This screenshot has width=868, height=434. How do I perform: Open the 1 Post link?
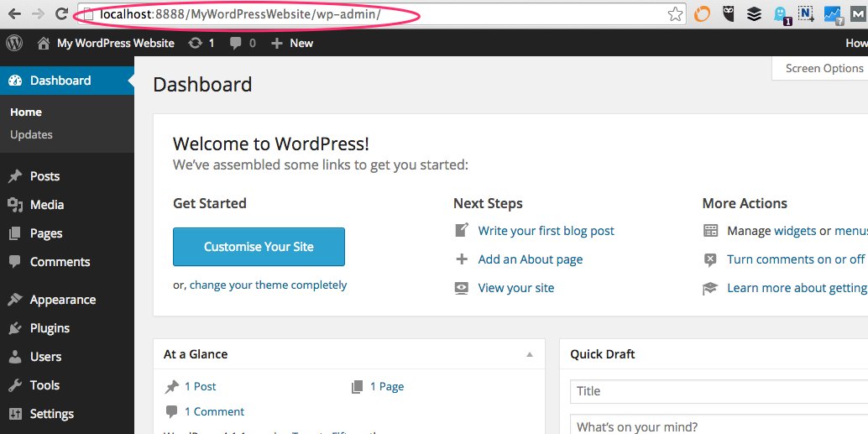201,386
